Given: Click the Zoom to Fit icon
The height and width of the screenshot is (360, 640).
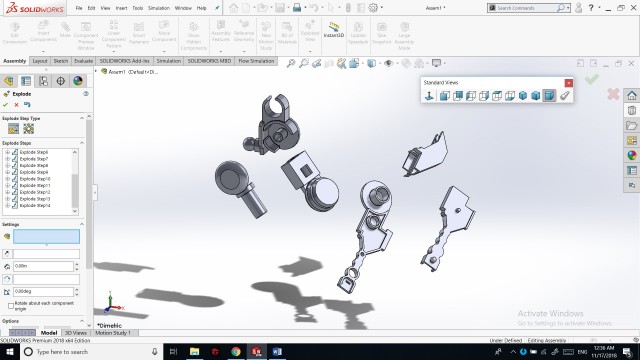Looking at the screenshot, I should tap(291, 63).
